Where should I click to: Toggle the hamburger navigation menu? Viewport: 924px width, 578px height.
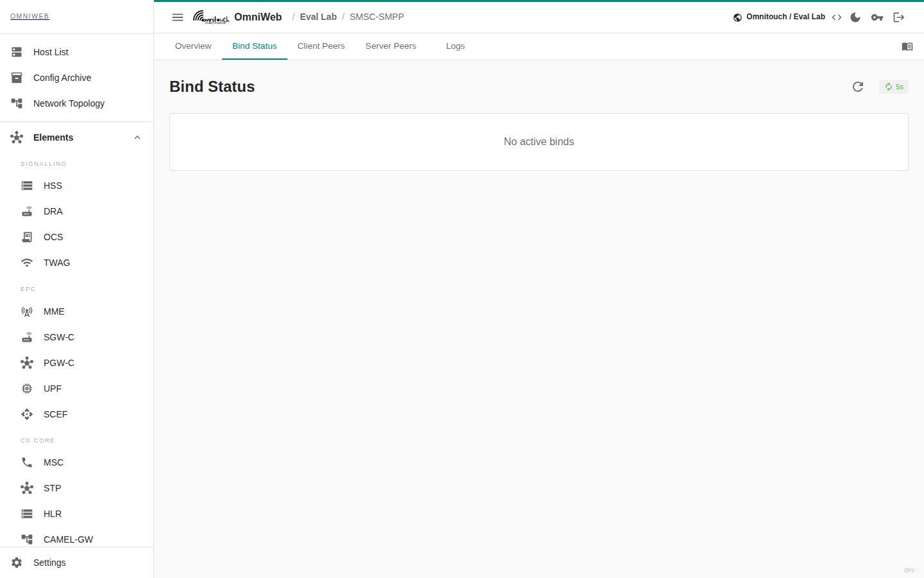(x=178, y=17)
